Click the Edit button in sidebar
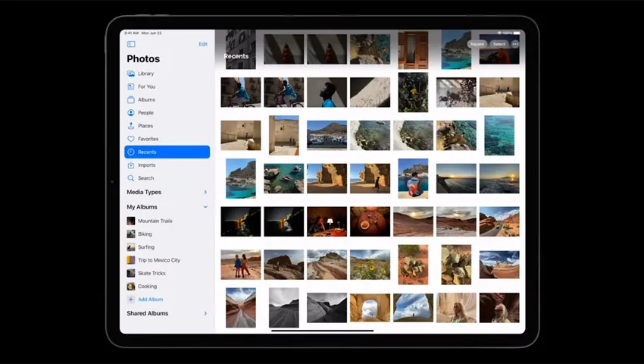The width and height of the screenshot is (644, 364). point(203,44)
